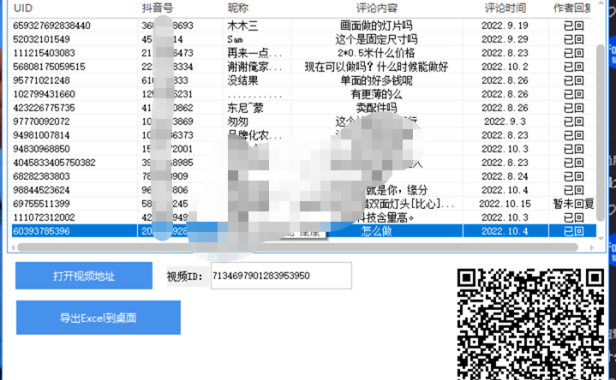The image size is (616, 380).
Task: Click the 抖音号 column header
Action: (x=157, y=8)
